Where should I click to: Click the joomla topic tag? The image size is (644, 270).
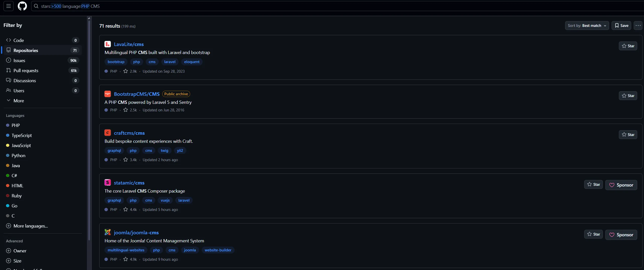tap(190, 250)
